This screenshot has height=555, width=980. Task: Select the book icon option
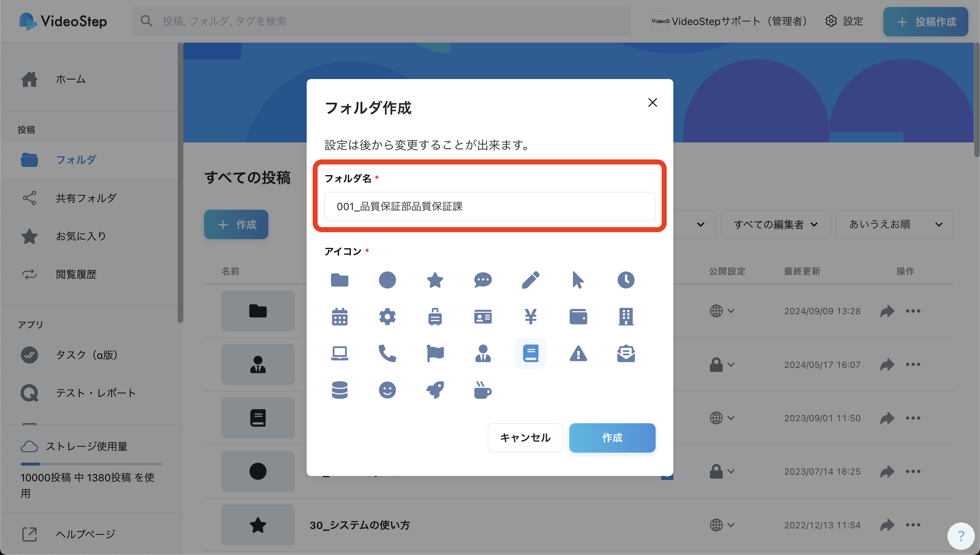[531, 354]
